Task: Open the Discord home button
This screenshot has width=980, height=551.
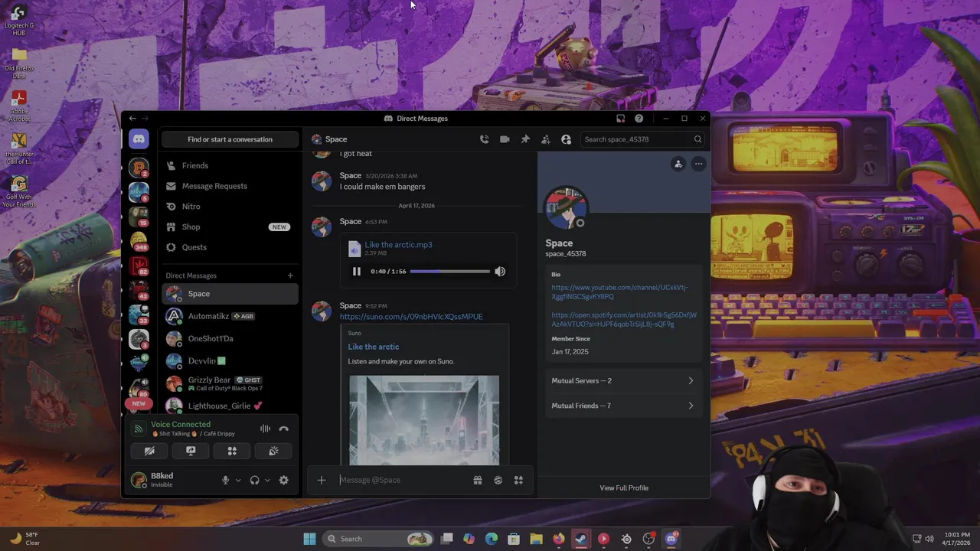Action: point(139,139)
